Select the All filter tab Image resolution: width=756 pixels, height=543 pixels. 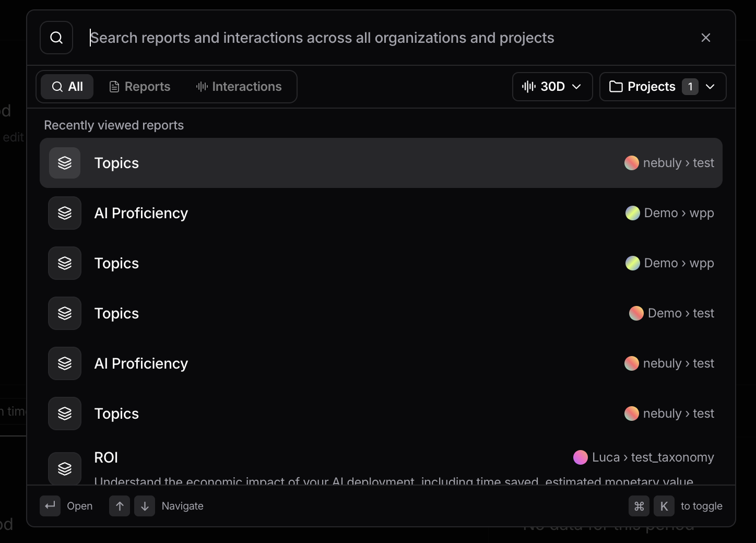pos(67,87)
